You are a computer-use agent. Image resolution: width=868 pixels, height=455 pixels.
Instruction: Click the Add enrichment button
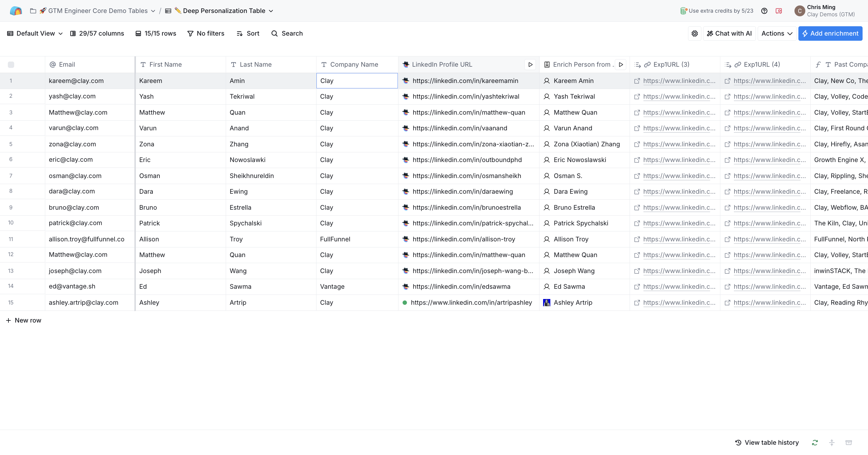point(830,33)
